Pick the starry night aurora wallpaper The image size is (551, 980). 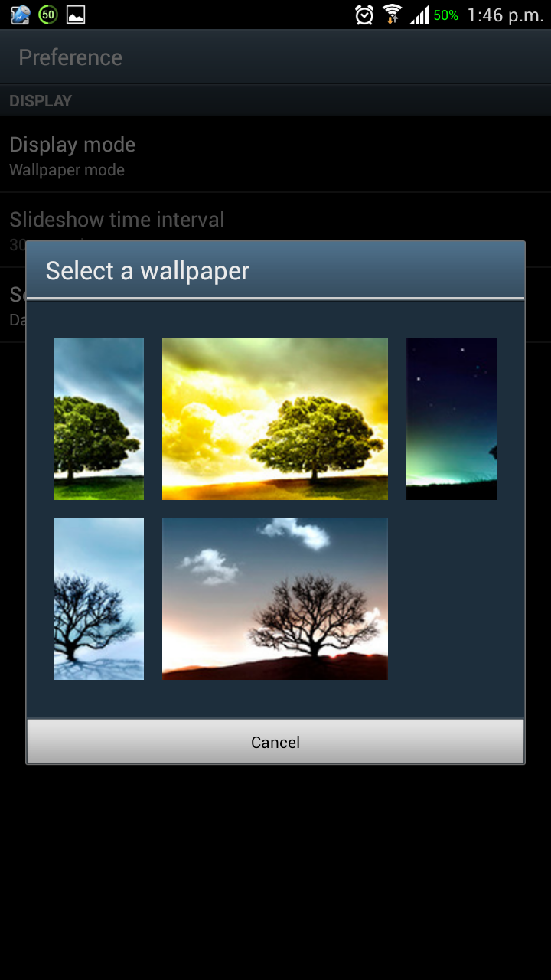point(452,419)
